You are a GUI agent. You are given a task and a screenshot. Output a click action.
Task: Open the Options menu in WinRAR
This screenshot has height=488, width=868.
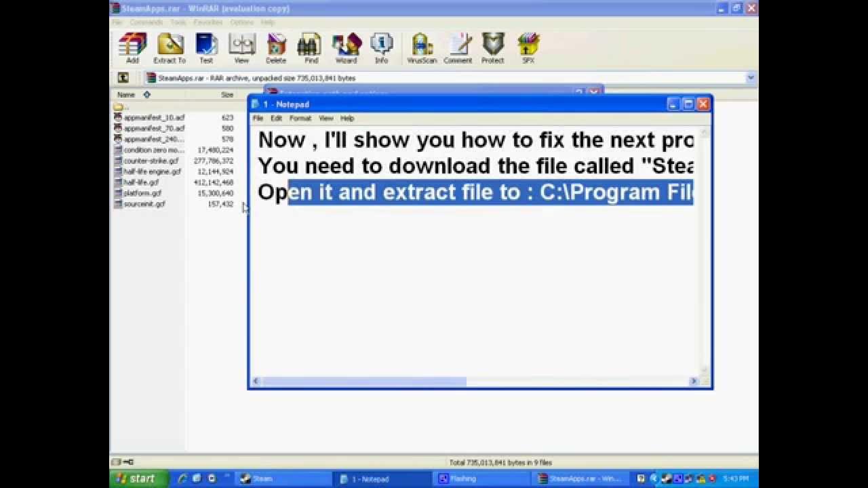241,22
